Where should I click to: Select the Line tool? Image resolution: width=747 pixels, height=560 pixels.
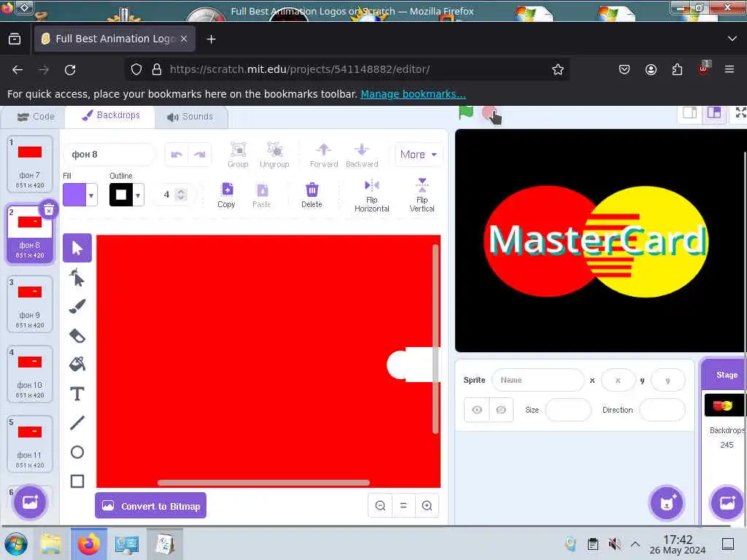point(77,423)
